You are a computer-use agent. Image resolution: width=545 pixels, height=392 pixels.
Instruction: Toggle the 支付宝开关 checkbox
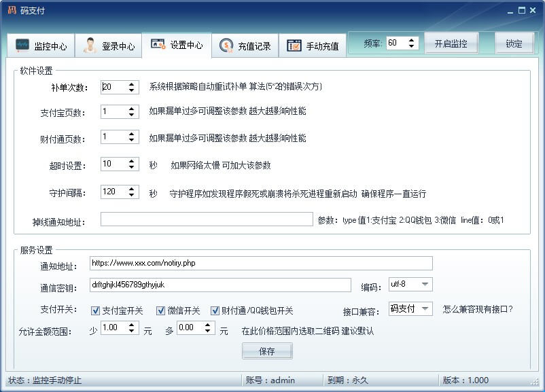(x=96, y=310)
